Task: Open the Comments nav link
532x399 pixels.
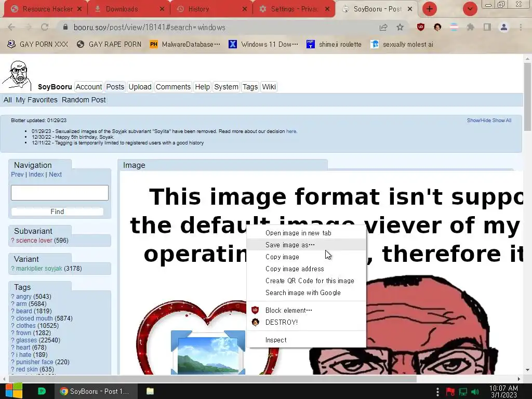Action: 173,87
